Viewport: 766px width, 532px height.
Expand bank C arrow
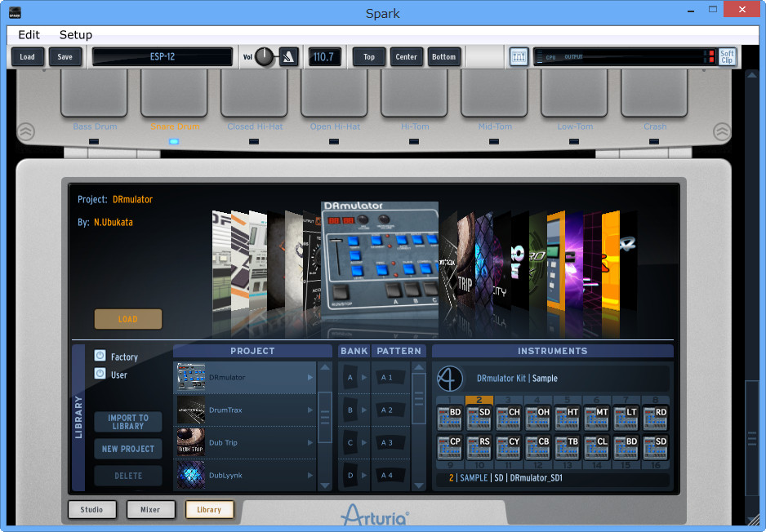(364, 443)
